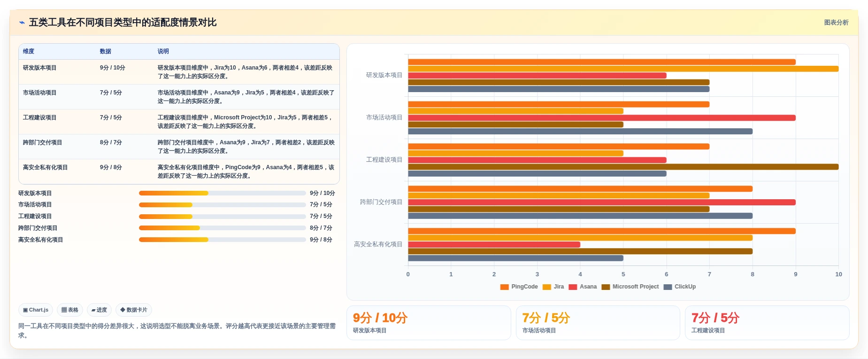Click the 跨部门交付项目 progress bar
868x359 pixels.
point(222,228)
